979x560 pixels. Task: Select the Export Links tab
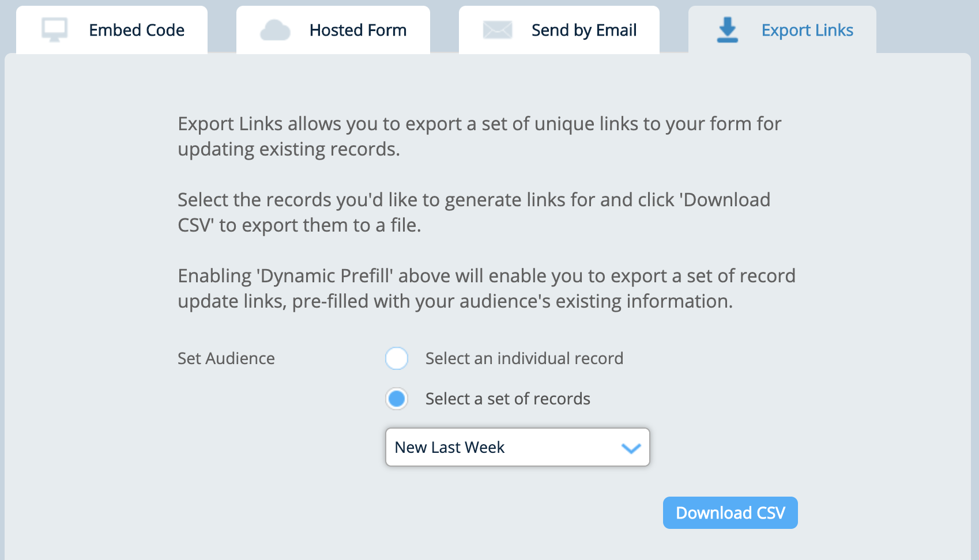[x=807, y=30]
